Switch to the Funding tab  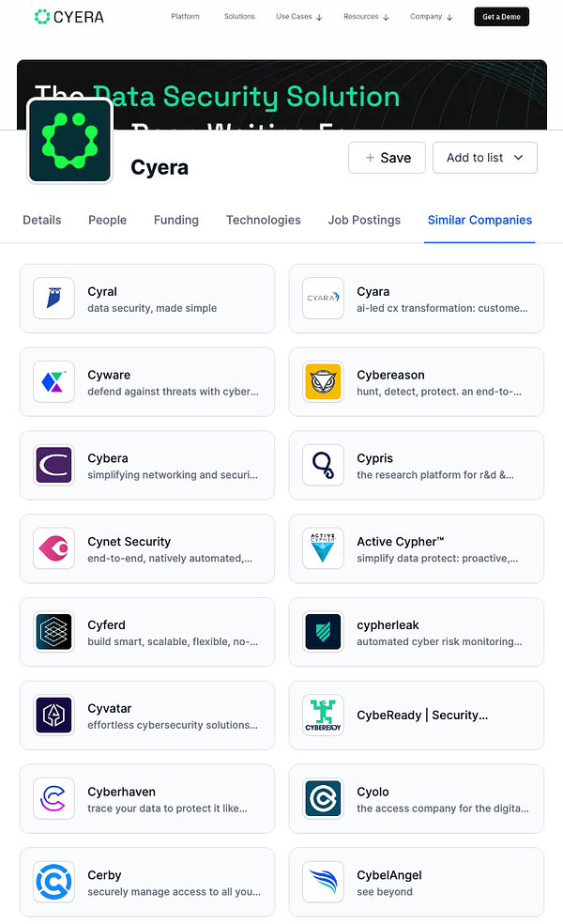[x=176, y=220]
